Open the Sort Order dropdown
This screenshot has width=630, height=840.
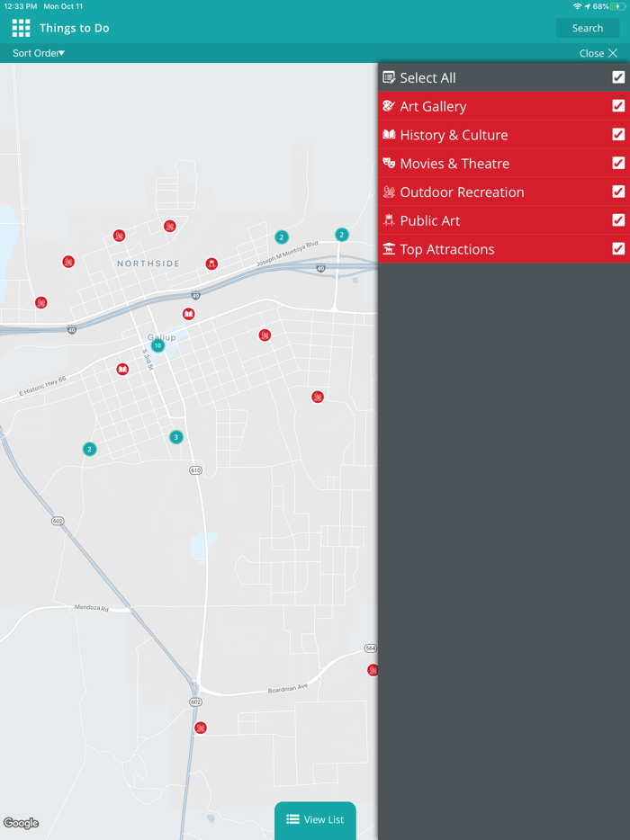(x=39, y=53)
